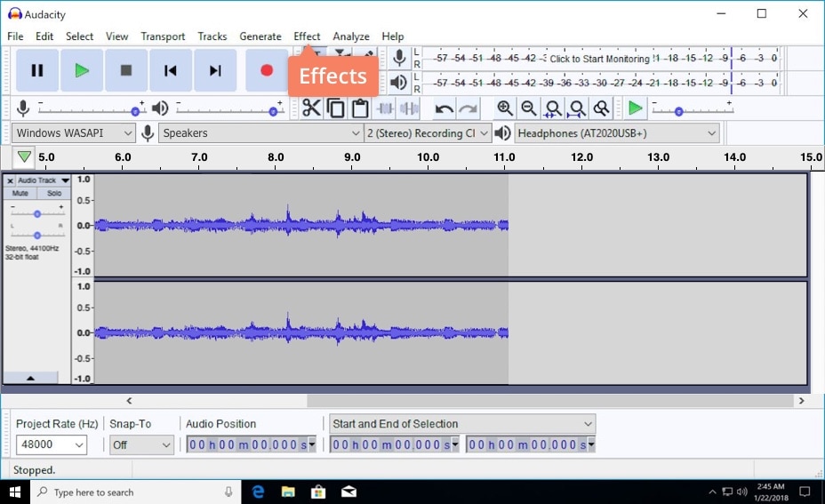Collapse the track with the up arrow
Image resolution: width=825 pixels, height=504 pixels.
30,378
